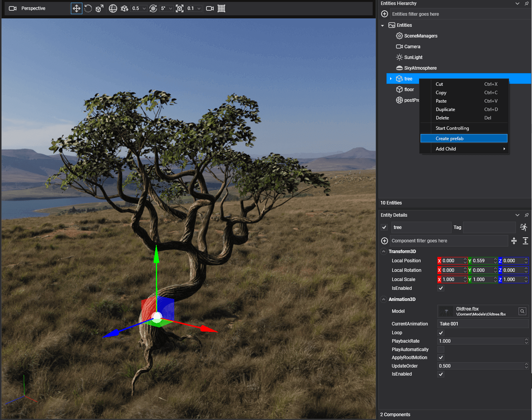This screenshot has height=420, width=532.
Task: Click the Entities filter input field
Action: pyautogui.click(x=460, y=14)
